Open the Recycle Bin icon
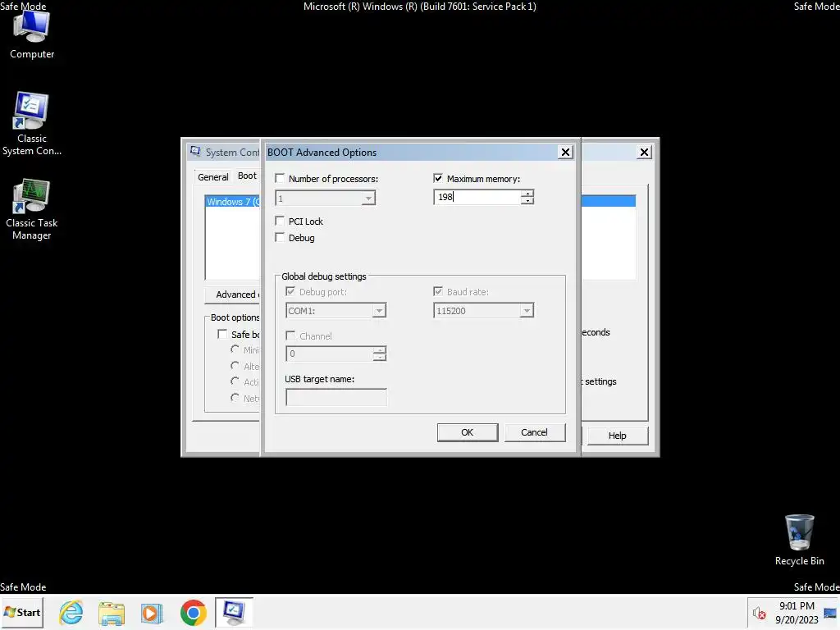The width and height of the screenshot is (840, 630). (799, 540)
